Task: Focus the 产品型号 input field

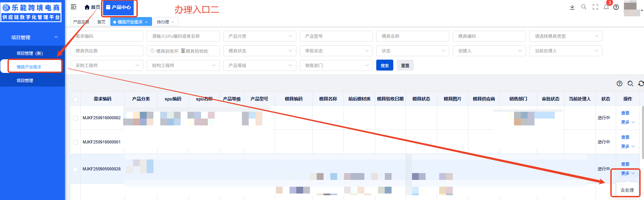Action: tap(336, 36)
